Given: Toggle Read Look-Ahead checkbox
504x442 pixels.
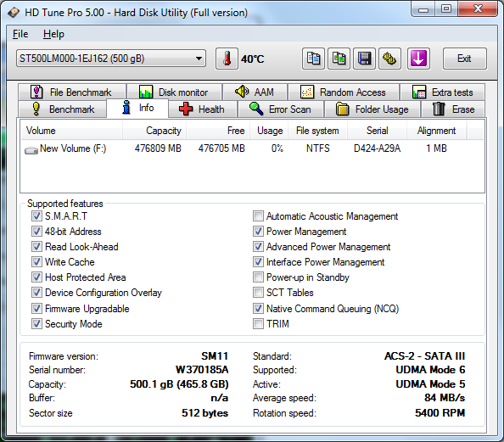Looking at the screenshot, I should tap(36, 247).
